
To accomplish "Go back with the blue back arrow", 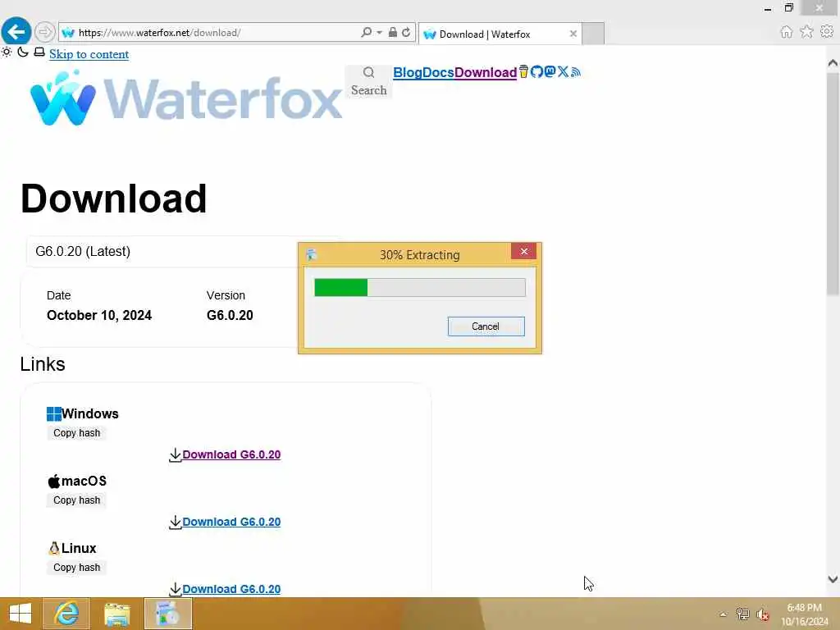I will tap(16, 32).
